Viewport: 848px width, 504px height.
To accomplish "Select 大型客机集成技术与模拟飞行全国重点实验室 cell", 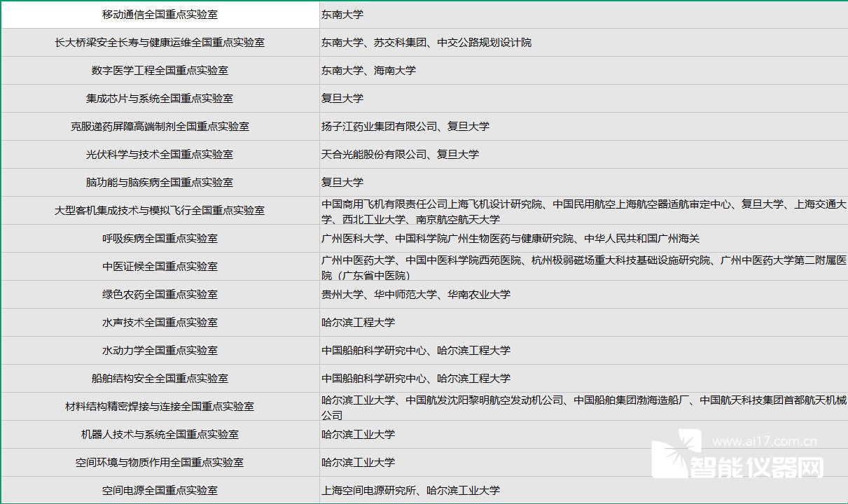I will pos(160,211).
